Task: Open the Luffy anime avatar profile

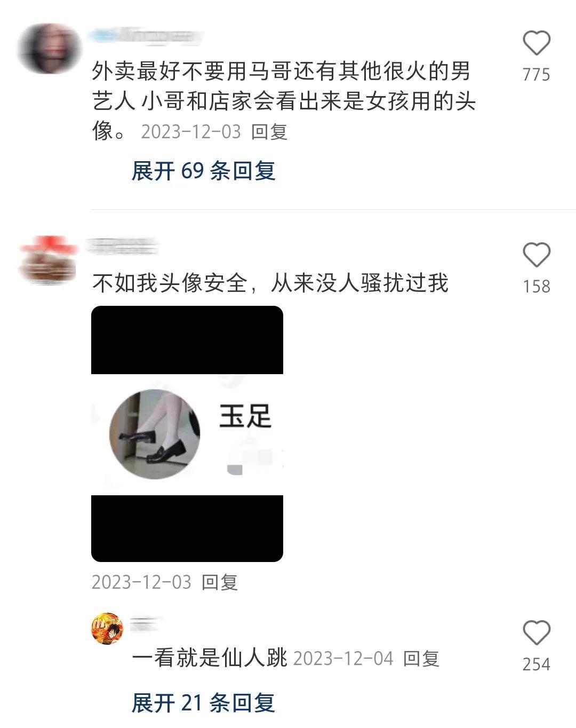Action: click(x=107, y=628)
